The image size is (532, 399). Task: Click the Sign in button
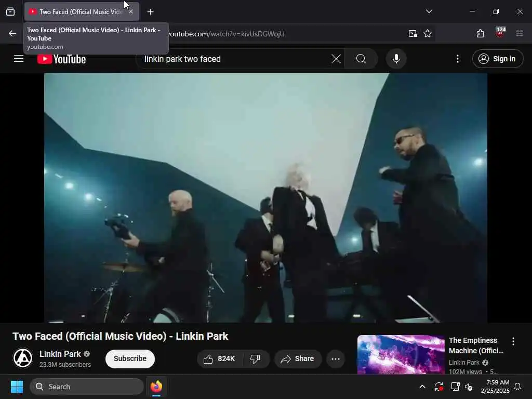pyautogui.click(x=497, y=59)
